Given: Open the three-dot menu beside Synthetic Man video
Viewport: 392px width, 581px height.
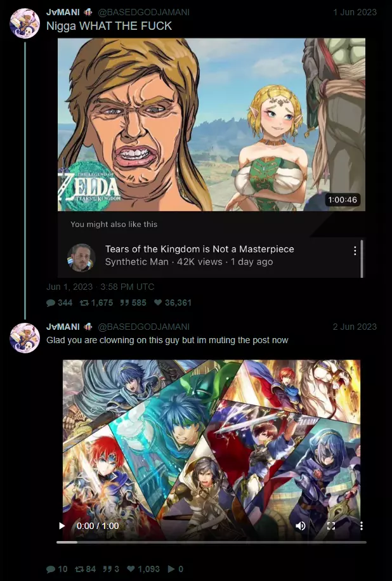Looking at the screenshot, I should pos(355,251).
